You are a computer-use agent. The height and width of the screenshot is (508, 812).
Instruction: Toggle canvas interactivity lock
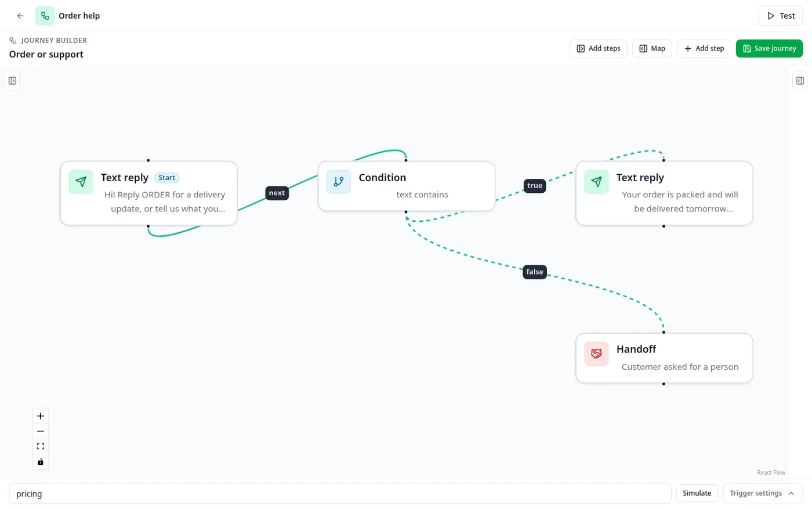pyautogui.click(x=41, y=462)
